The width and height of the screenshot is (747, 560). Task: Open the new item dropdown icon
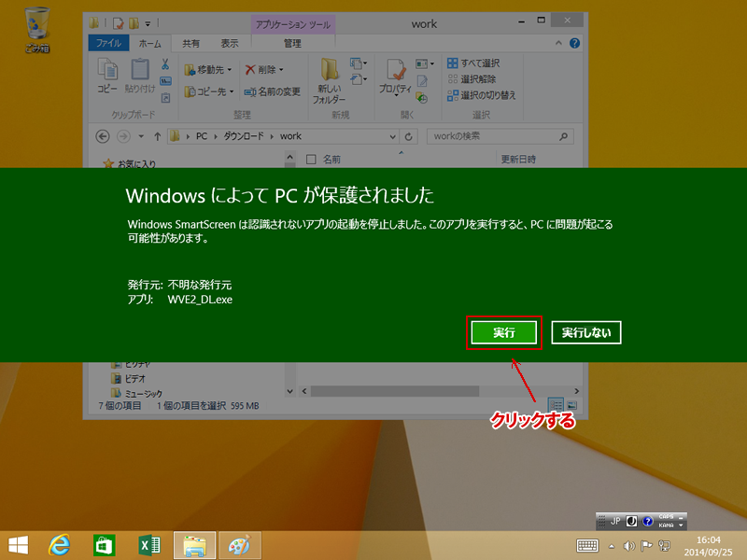click(x=359, y=63)
